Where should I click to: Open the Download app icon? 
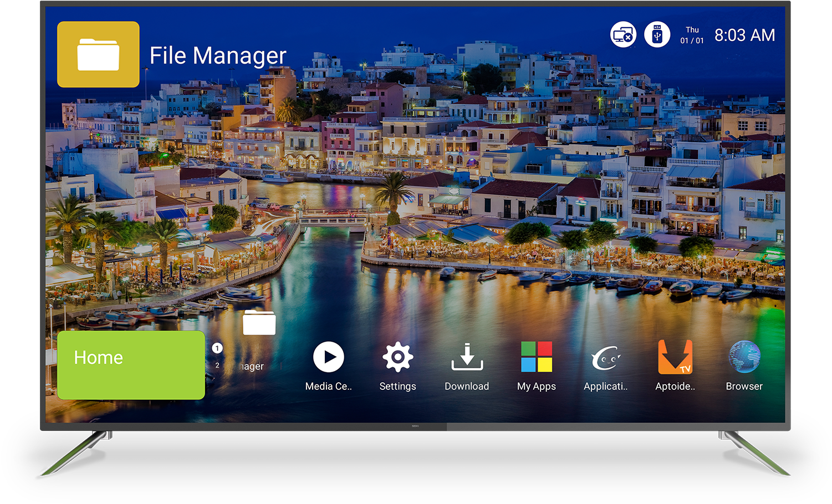tap(467, 357)
